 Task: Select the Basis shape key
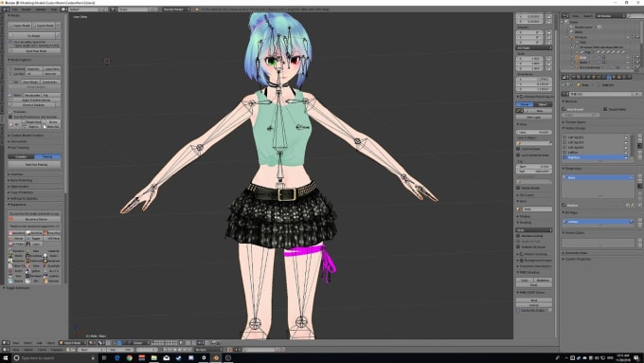point(598,177)
